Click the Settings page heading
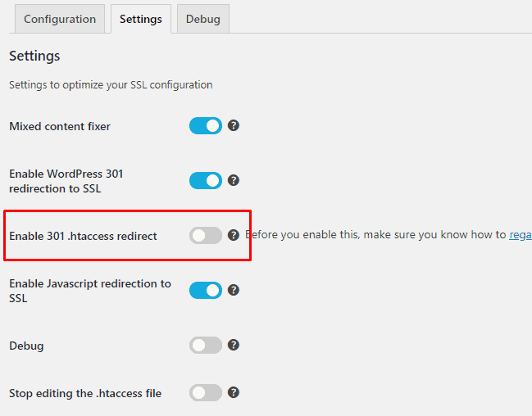Viewport: 532px width, 416px height. tap(34, 56)
